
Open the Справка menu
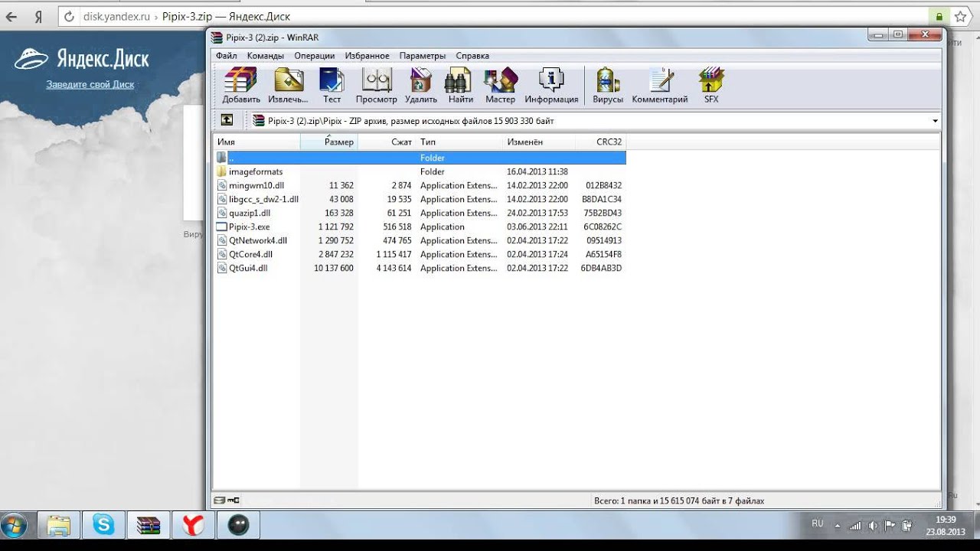click(x=472, y=56)
